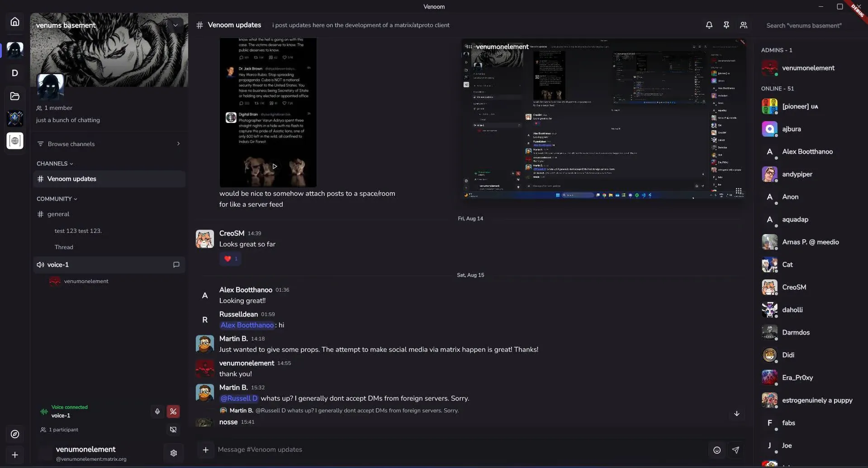Open the venums basement server dropdown
The width and height of the screenshot is (868, 468).
click(x=175, y=25)
